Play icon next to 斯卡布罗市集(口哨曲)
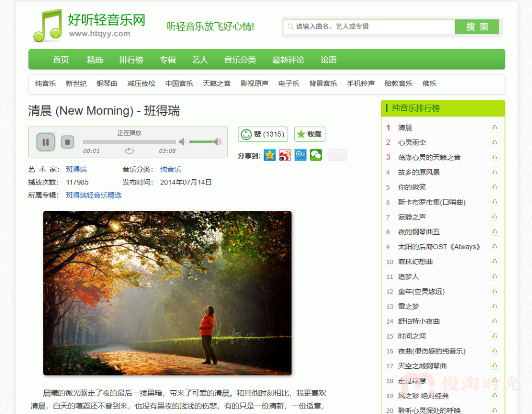532x414 pixels. point(495,202)
